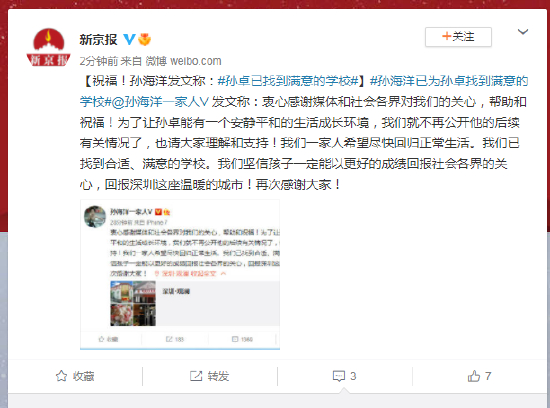Image resolution: width=550 pixels, height=408 pixels.
Task: Click the orange membership crown badge
Action: [145, 39]
